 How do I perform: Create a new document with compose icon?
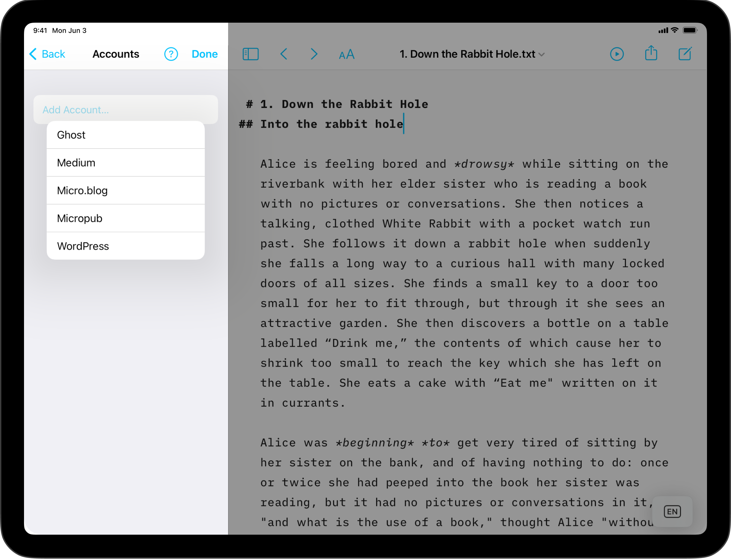[x=685, y=54]
